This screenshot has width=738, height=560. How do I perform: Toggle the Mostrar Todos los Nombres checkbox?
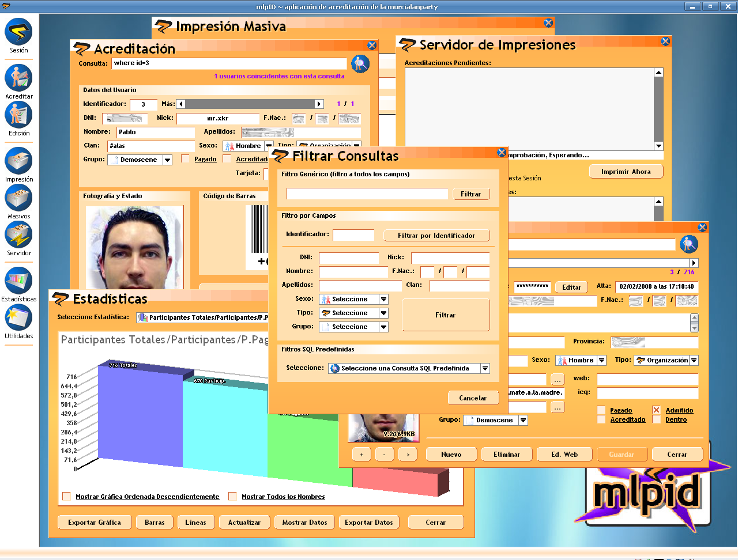click(233, 497)
